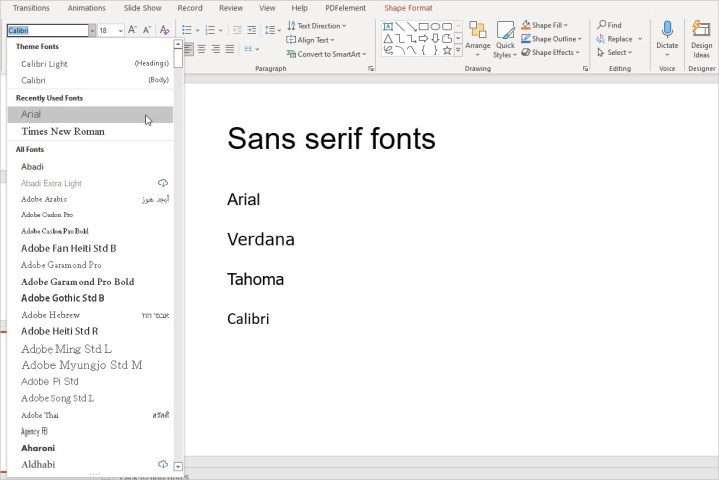
Task: Toggle Align Right paragraph button
Action: point(216,49)
